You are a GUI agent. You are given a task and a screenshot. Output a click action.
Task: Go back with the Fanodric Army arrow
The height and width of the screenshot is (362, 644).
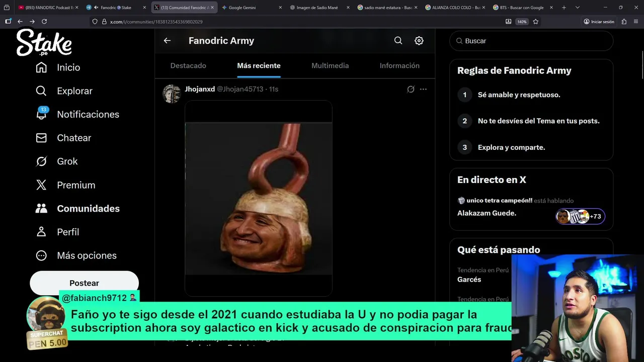tap(167, 41)
